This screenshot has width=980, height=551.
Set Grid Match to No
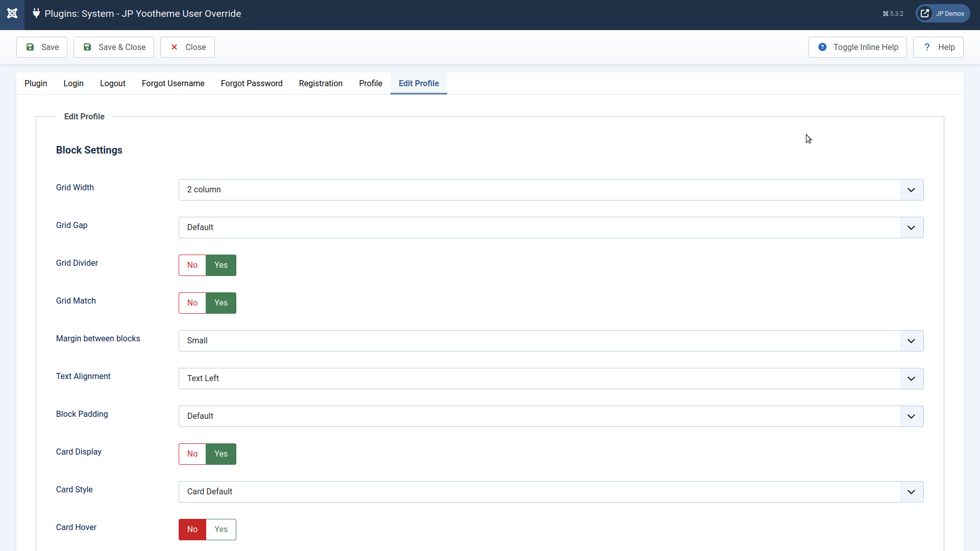pos(192,303)
